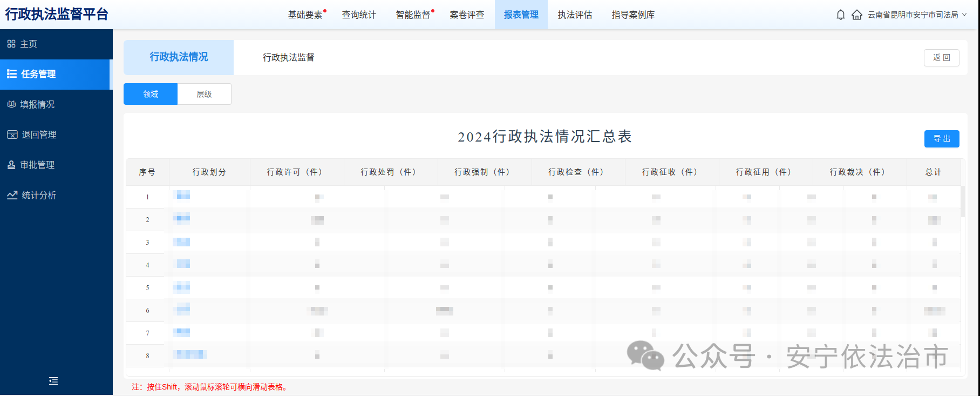Open the 案卷评查 top menu
Screen dimensions: 980x396
point(467,15)
